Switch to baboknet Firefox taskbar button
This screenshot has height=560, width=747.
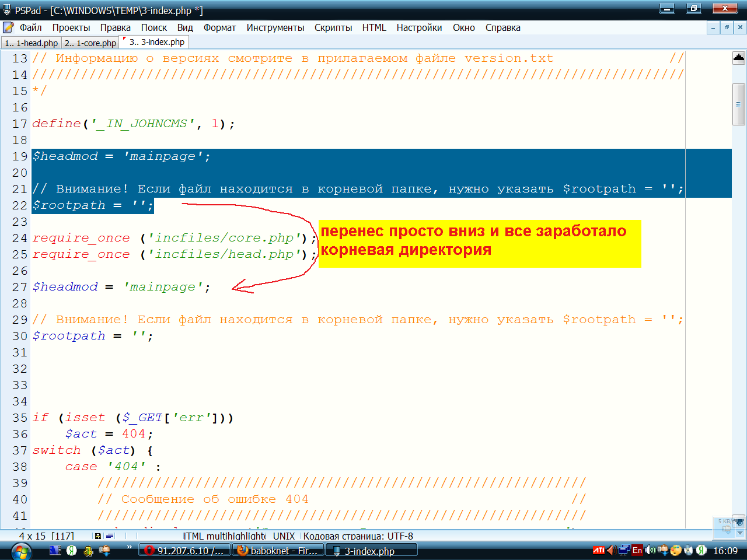278,551
